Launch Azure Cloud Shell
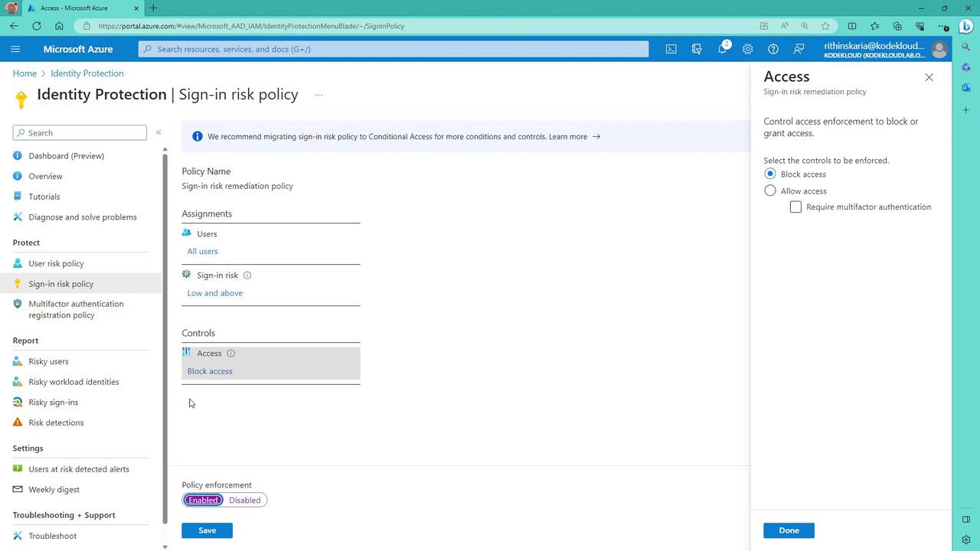This screenshot has height=551, width=980. (671, 49)
